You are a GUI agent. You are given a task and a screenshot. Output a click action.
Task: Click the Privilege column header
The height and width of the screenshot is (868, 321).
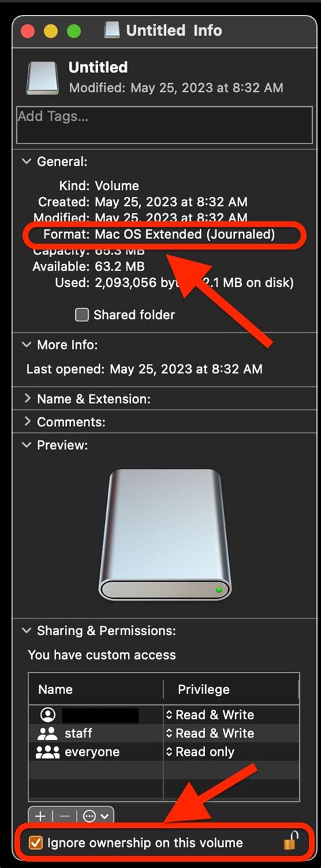click(x=203, y=689)
